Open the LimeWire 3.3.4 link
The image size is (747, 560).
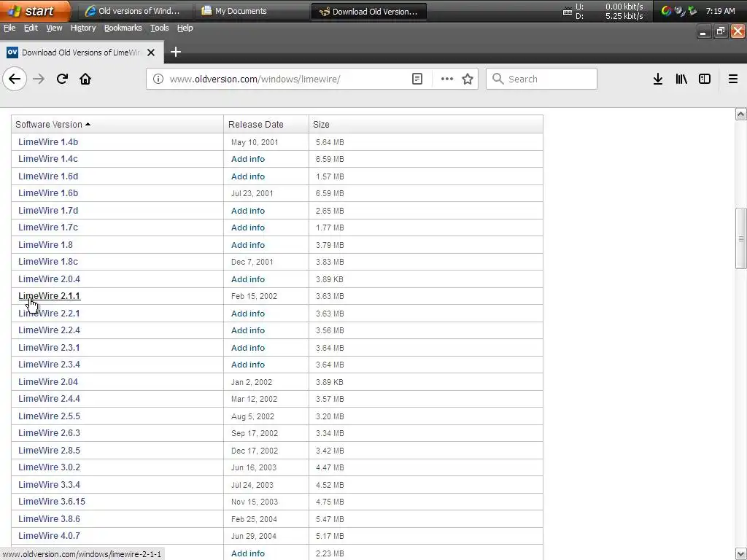point(49,484)
